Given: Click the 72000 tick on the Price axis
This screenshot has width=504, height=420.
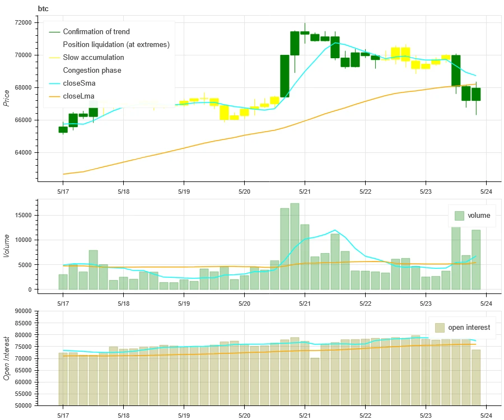Looking at the screenshot, I should [23, 22].
